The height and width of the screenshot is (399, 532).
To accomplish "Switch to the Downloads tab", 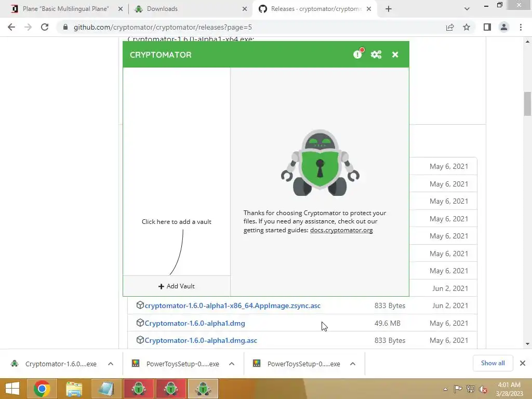I will click(189, 9).
